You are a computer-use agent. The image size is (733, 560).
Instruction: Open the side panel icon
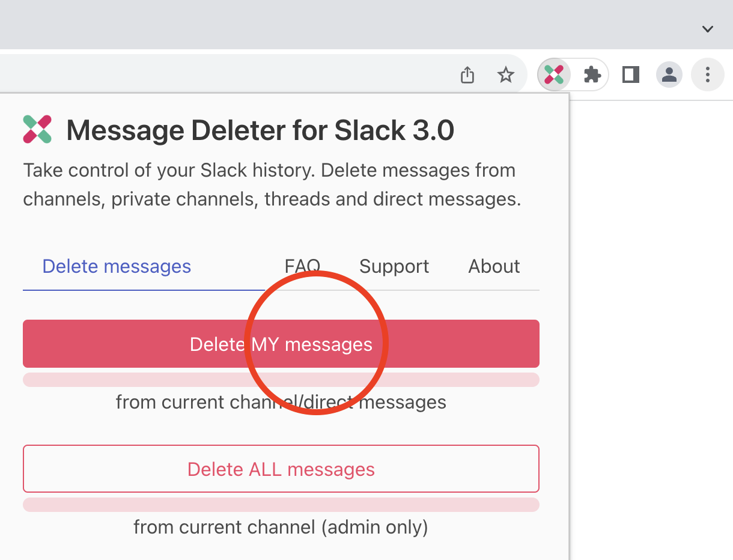pyautogui.click(x=630, y=75)
